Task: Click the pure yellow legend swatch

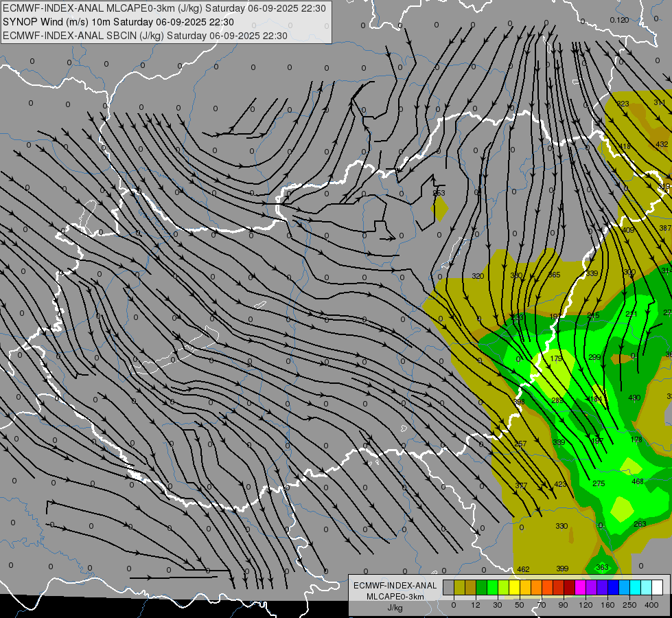Action: pyautogui.click(x=514, y=587)
